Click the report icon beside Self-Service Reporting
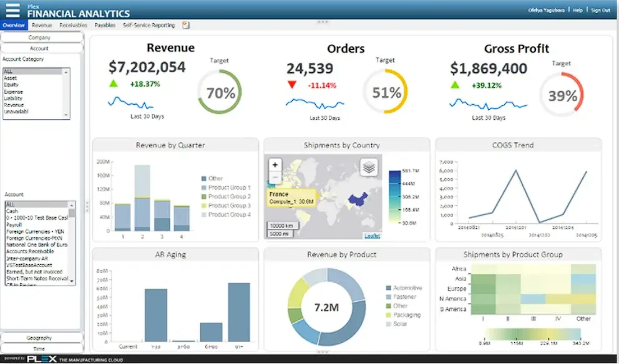This screenshot has width=619, height=364. tap(186, 25)
